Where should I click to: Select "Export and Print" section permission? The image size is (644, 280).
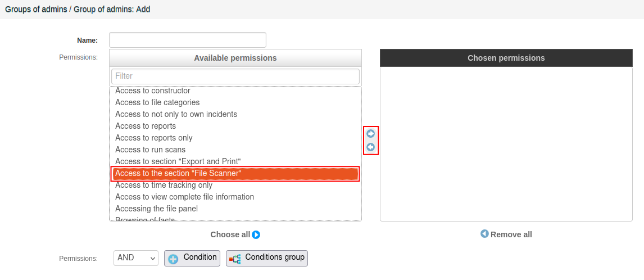point(178,161)
